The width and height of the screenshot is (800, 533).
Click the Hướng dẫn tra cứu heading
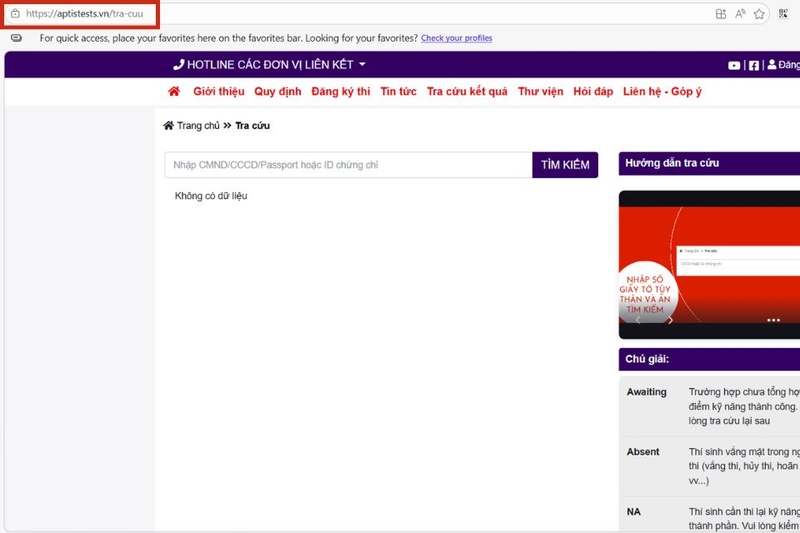point(672,163)
